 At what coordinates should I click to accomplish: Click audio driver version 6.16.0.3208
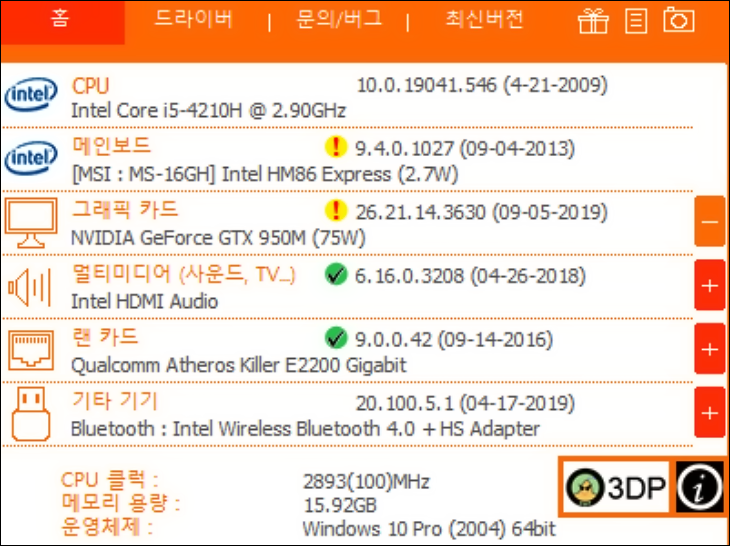click(x=471, y=276)
